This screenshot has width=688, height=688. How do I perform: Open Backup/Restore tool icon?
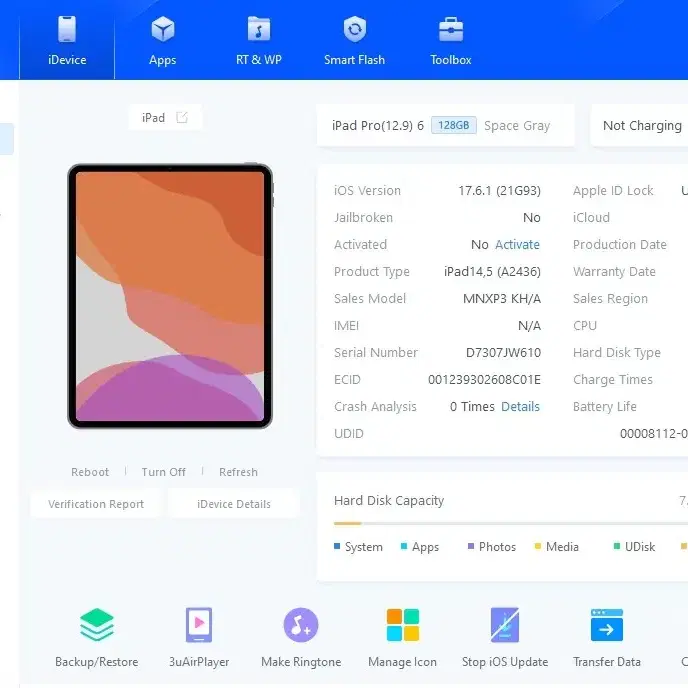coord(97,624)
